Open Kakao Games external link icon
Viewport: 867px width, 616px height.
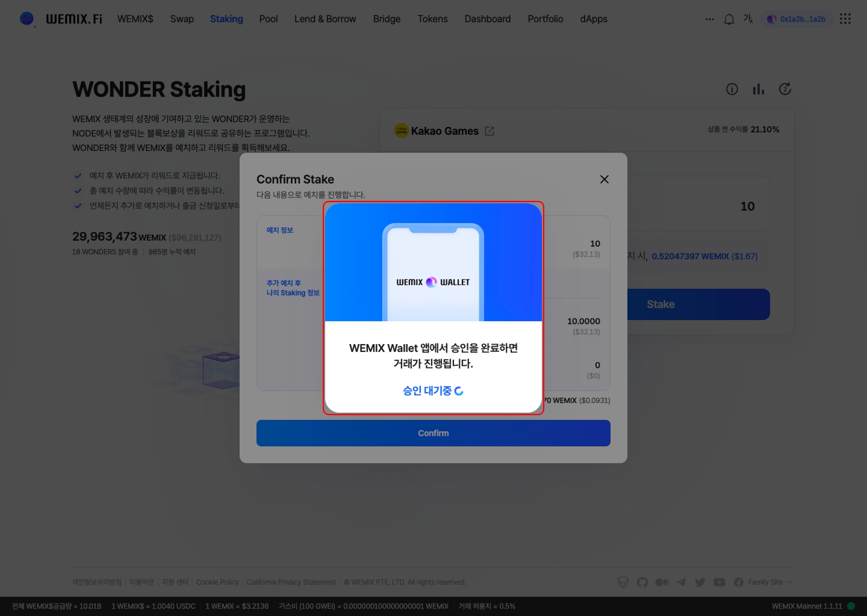490,131
